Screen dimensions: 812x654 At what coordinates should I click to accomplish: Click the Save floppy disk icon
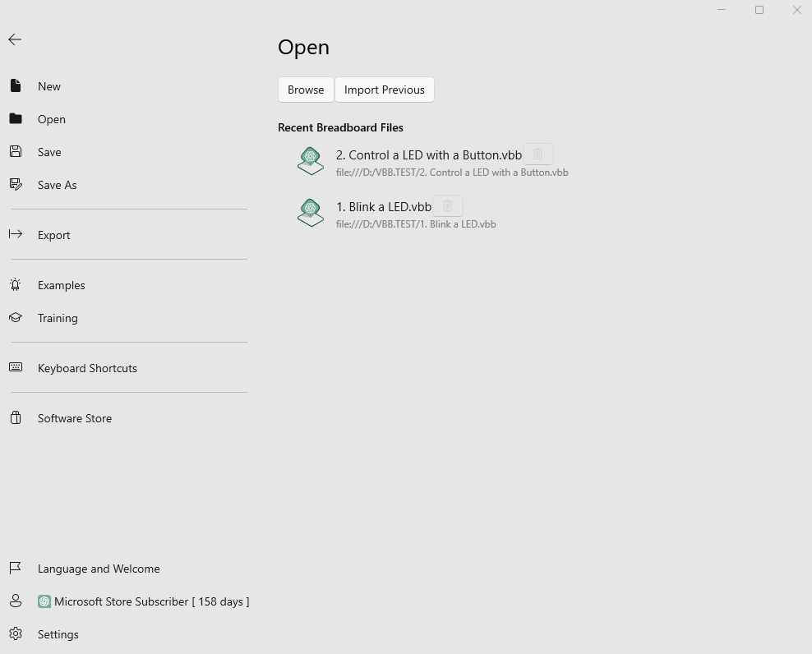[x=16, y=151]
